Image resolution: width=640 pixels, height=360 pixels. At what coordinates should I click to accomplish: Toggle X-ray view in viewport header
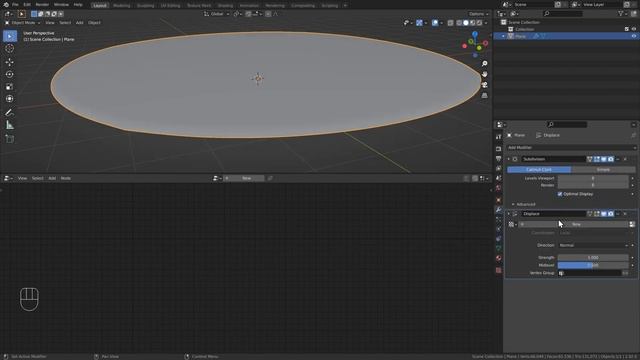(450, 23)
